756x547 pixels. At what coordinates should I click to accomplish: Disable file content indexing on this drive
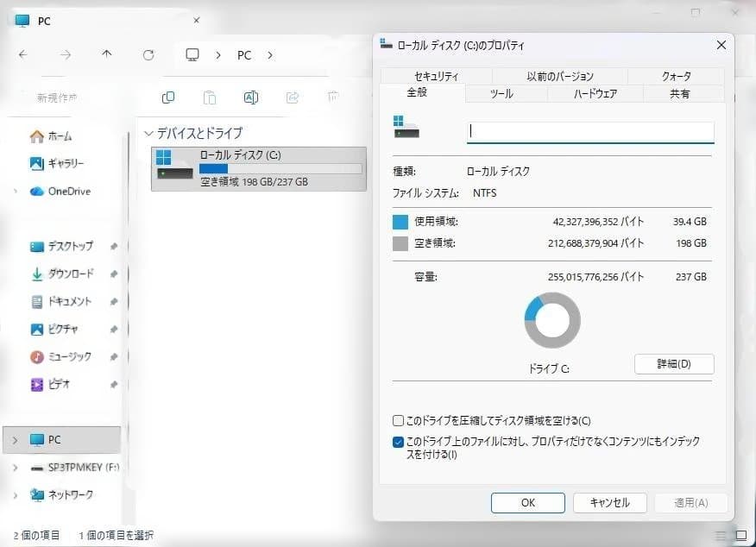coord(399,442)
